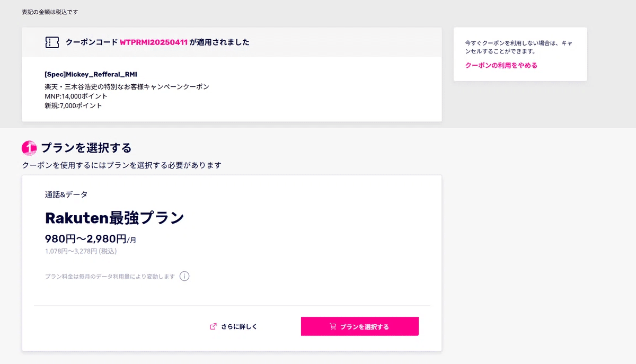Image resolution: width=636 pixels, height=364 pixels.
Task: Cancel coupon via クーポンの利用をやめる link
Action: [x=501, y=65]
